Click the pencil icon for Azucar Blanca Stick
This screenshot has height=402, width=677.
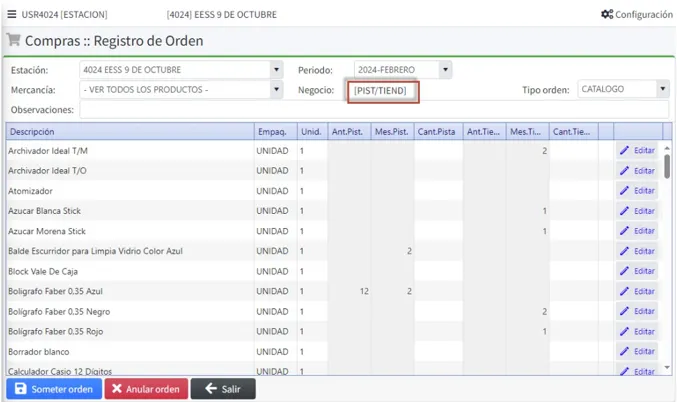pyautogui.click(x=624, y=211)
